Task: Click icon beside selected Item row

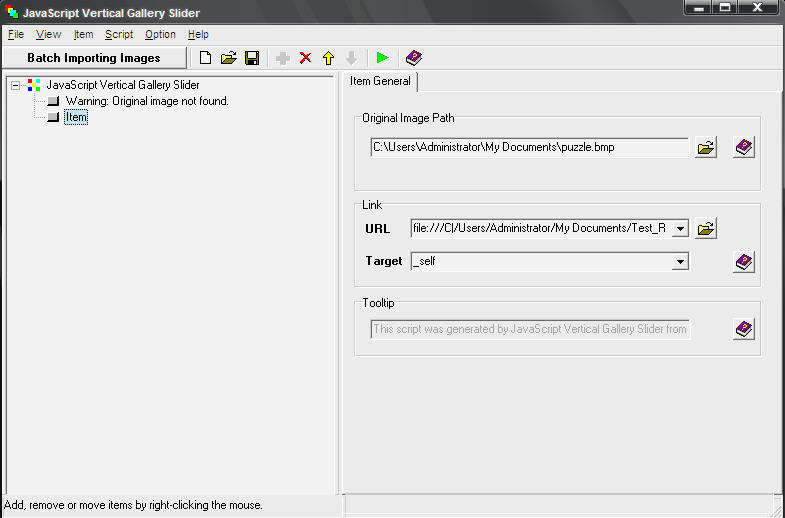Action: click(53, 118)
